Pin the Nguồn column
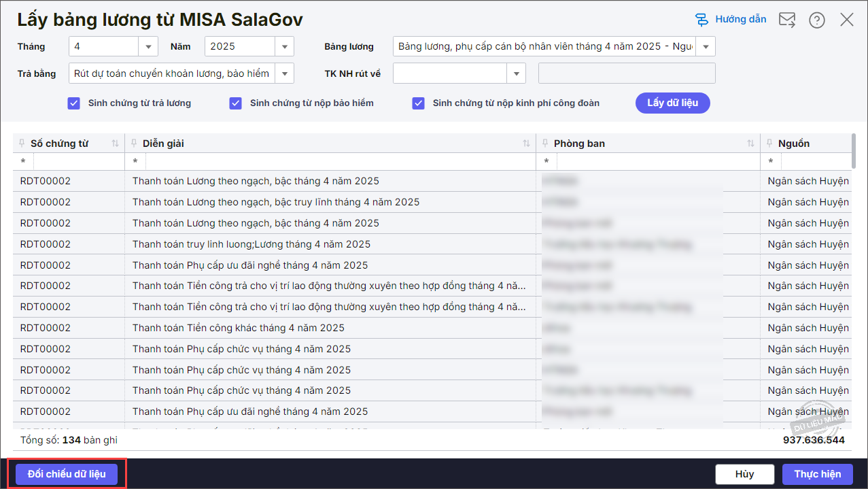The image size is (868, 489). click(x=770, y=144)
